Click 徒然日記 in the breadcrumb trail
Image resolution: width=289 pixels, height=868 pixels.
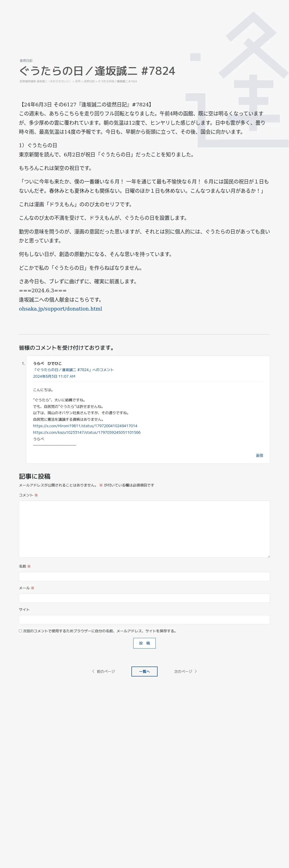(89, 81)
